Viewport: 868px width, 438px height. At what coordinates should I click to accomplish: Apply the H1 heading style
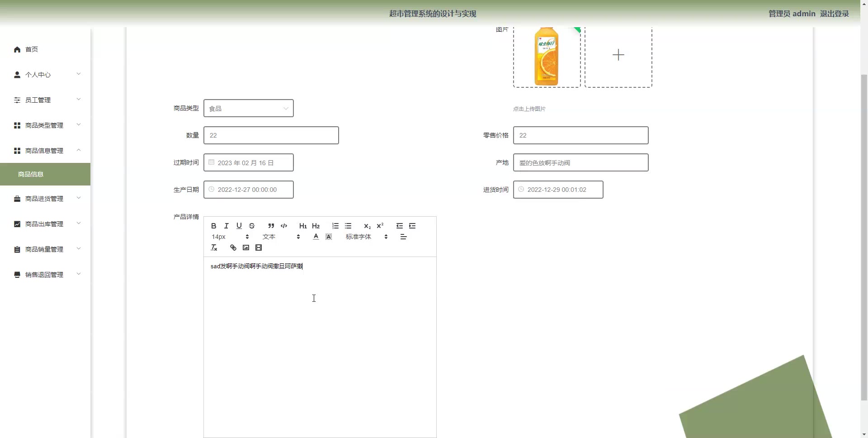(303, 226)
